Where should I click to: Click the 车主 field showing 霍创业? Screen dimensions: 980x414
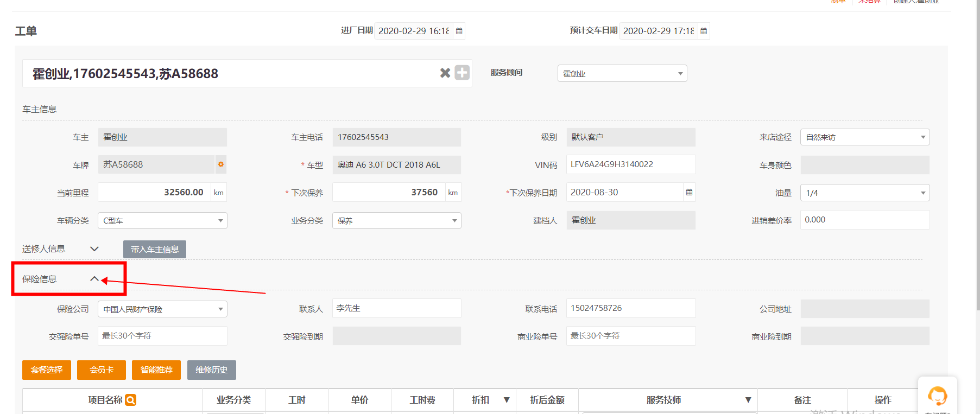click(162, 137)
